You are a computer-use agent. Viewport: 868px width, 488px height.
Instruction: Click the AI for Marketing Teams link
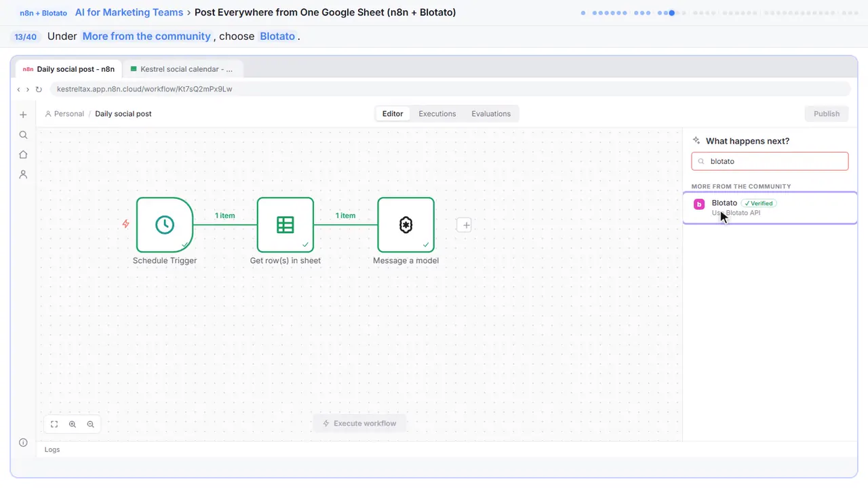(130, 12)
